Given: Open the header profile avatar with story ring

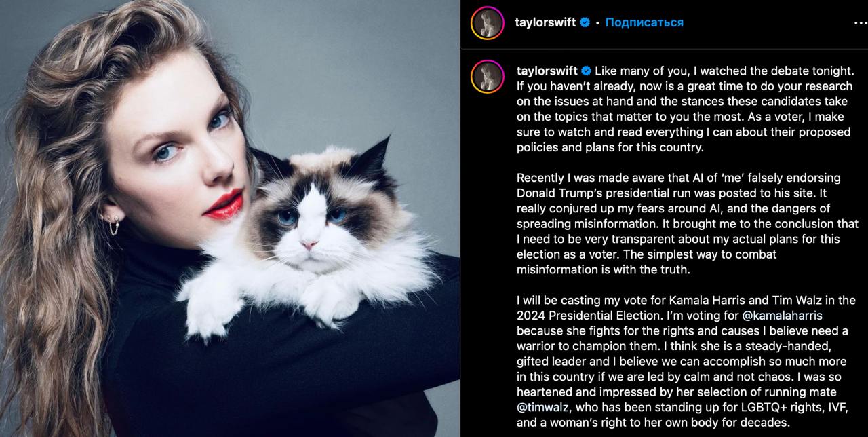Looking at the screenshot, I should 488,23.
